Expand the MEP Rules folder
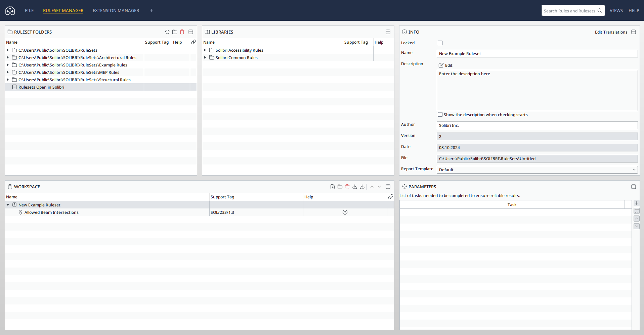The image size is (644, 335). pyautogui.click(x=8, y=72)
